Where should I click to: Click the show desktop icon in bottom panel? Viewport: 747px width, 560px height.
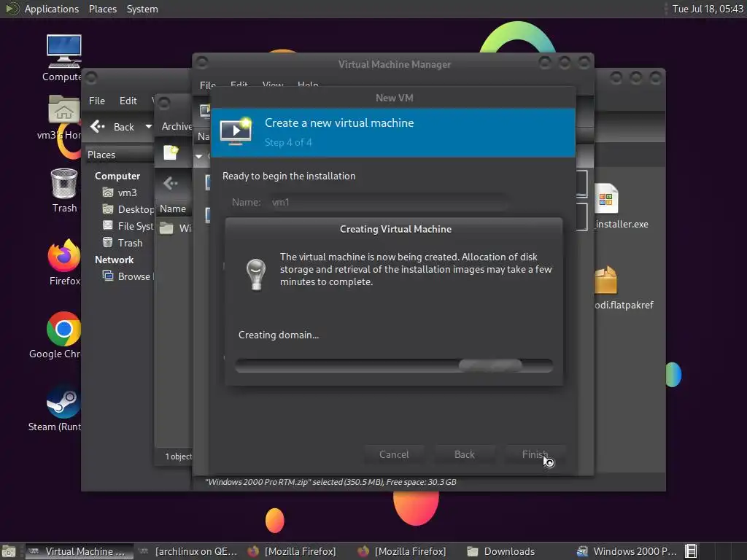click(x=9, y=551)
